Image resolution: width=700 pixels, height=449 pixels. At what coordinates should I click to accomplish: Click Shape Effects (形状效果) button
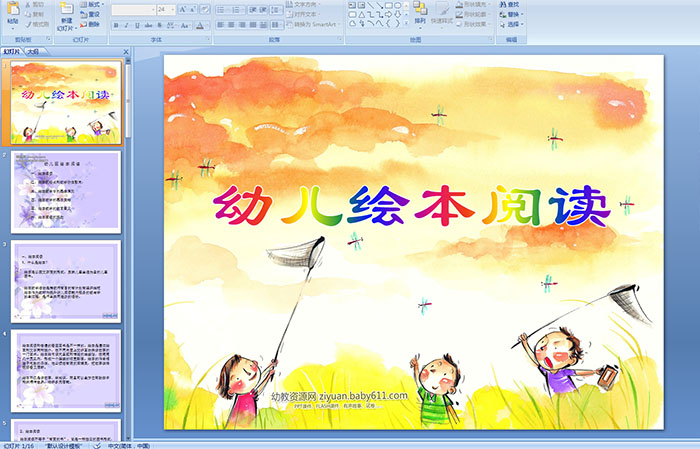(x=473, y=24)
